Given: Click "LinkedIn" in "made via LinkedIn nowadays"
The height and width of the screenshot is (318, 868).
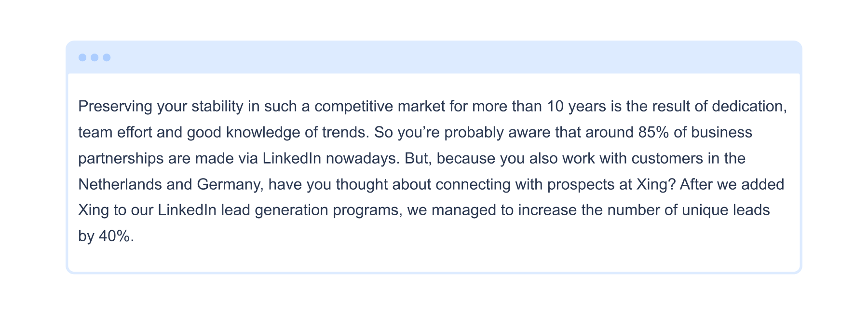Looking at the screenshot, I should point(292,158).
